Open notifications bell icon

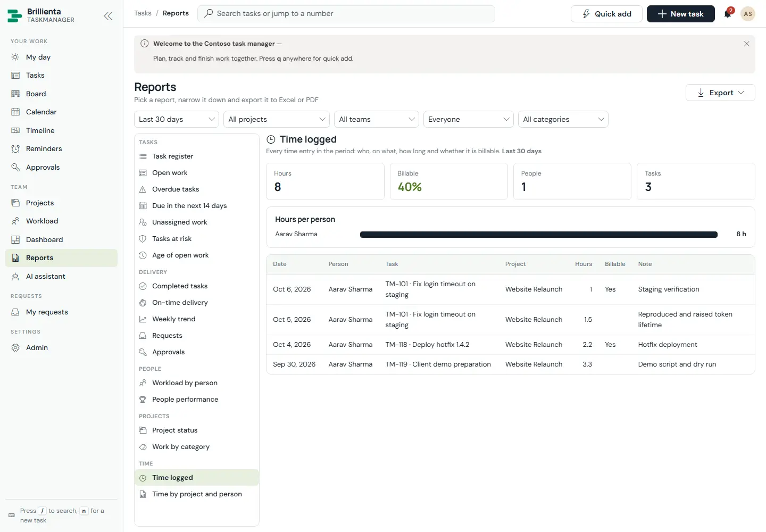tap(728, 14)
